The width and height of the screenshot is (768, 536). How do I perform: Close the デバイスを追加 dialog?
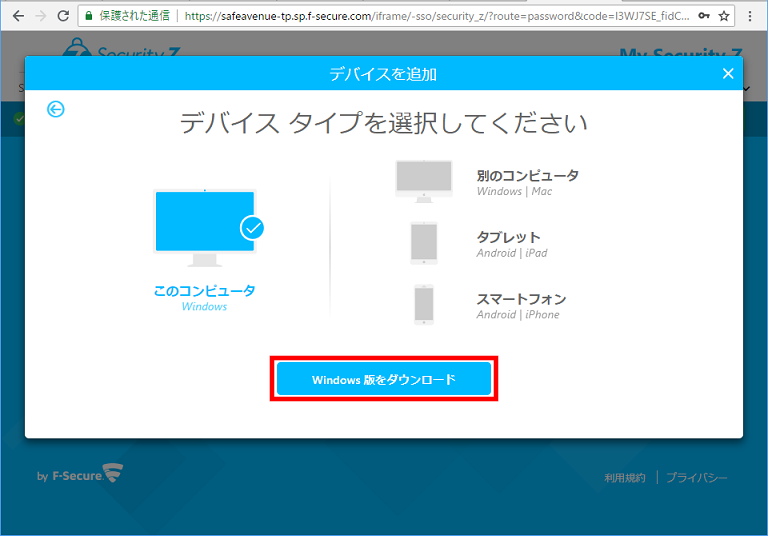(x=728, y=73)
